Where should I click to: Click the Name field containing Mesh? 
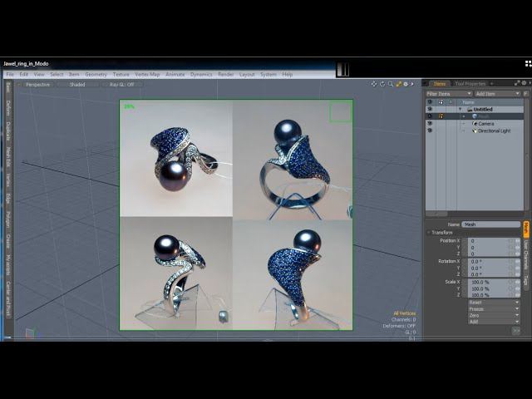tap(491, 224)
